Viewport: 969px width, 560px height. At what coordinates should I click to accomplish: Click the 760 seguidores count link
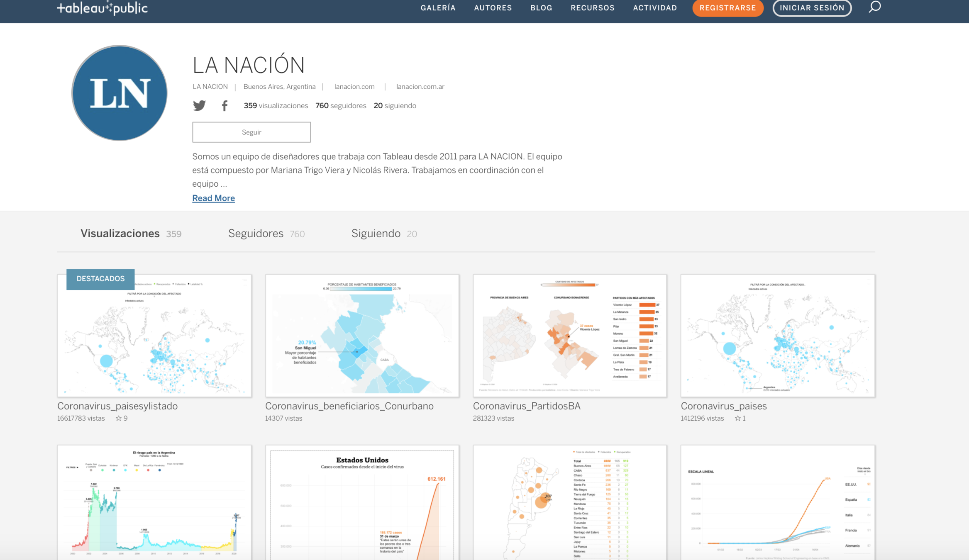tap(341, 106)
